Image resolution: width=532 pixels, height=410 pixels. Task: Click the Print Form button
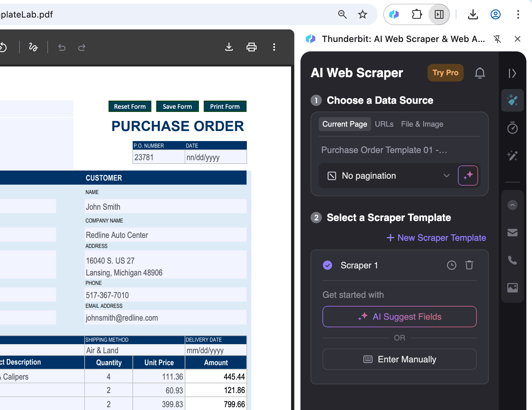(x=225, y=106)
